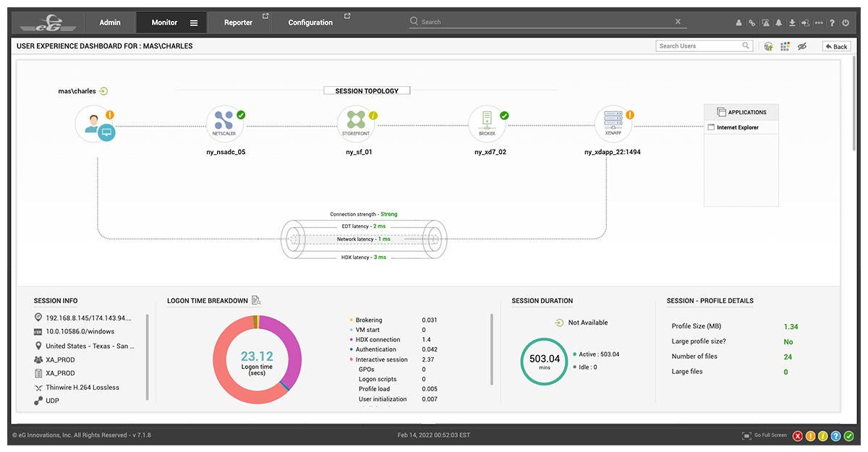Select the XenApp node ny_xdapp_22:1494

[613, 124]
